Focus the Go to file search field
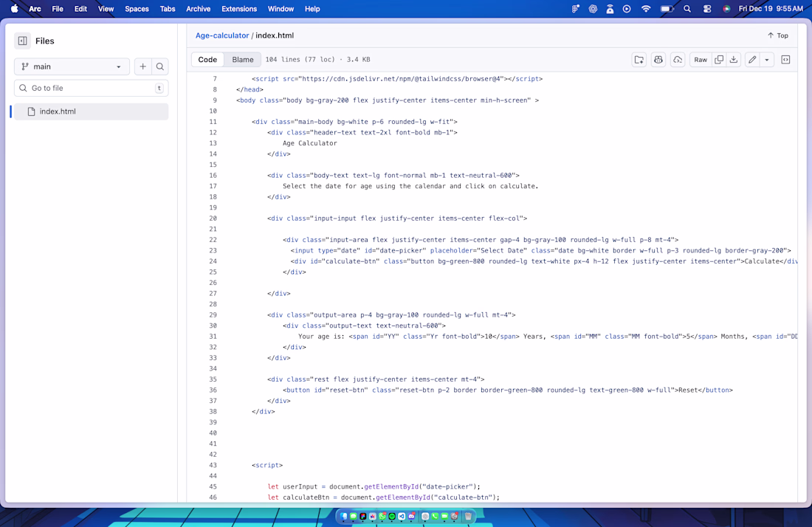Screen dimensions: 812x527 [x=91, y=88]
